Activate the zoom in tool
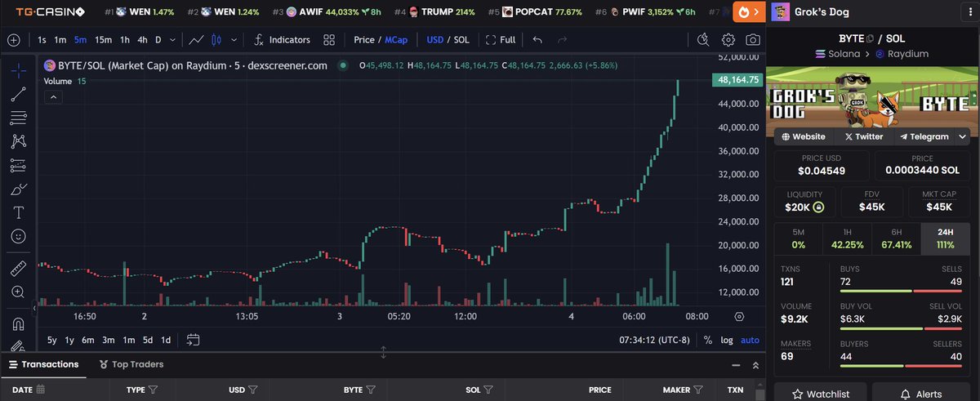 point(18,292)
